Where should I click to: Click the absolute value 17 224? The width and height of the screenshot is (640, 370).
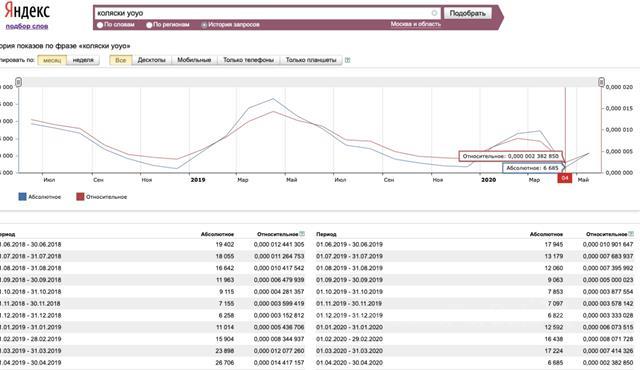[554, 351]
